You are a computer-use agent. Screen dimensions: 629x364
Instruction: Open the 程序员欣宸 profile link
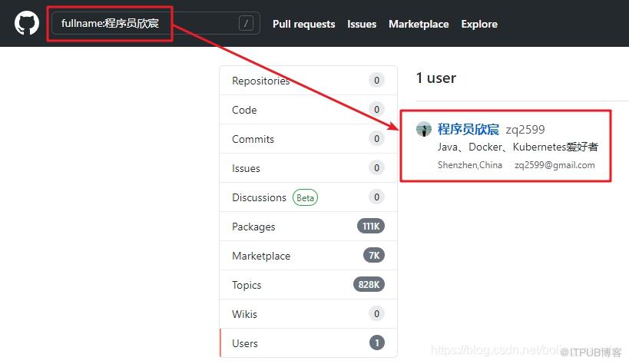point(468,129)
